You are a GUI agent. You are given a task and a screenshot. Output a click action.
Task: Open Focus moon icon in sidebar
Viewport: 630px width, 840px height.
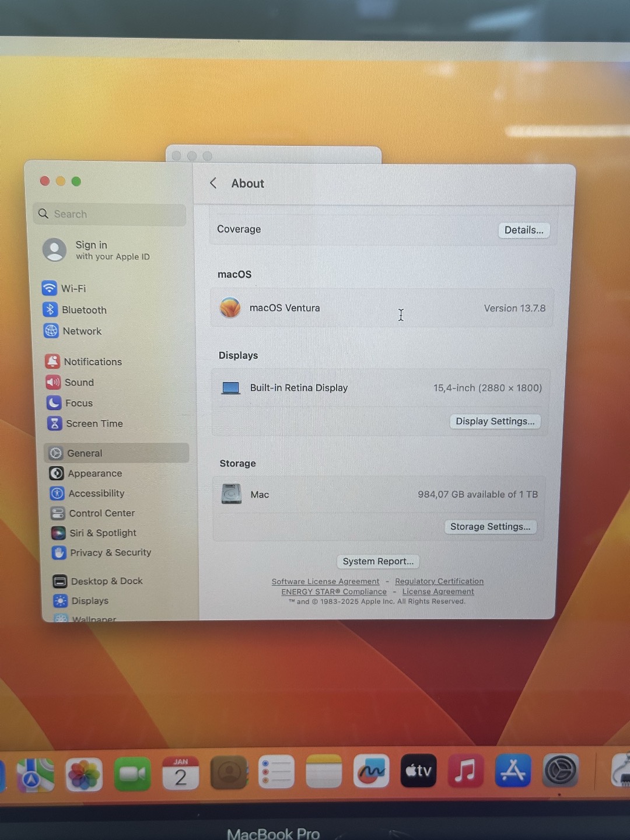click(x=54, y=402)
